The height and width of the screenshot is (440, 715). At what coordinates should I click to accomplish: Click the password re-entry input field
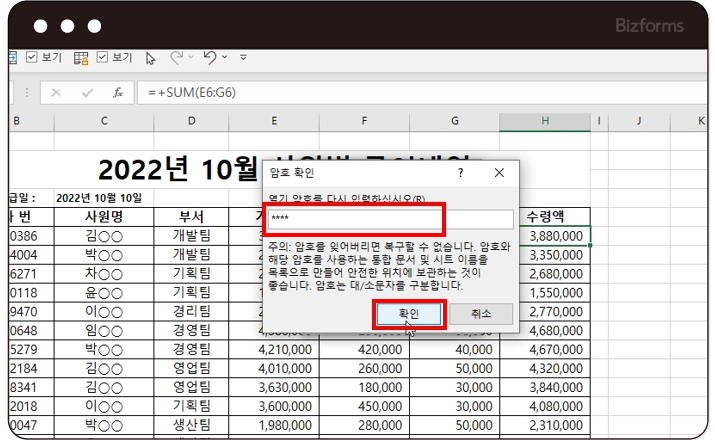(390, 219)
